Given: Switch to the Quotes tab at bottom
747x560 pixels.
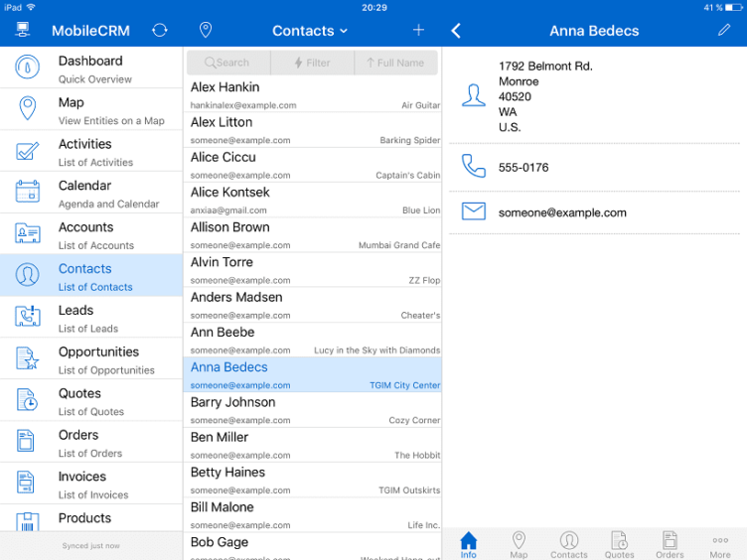Looking at the screenshot, I should click(619, 544).
